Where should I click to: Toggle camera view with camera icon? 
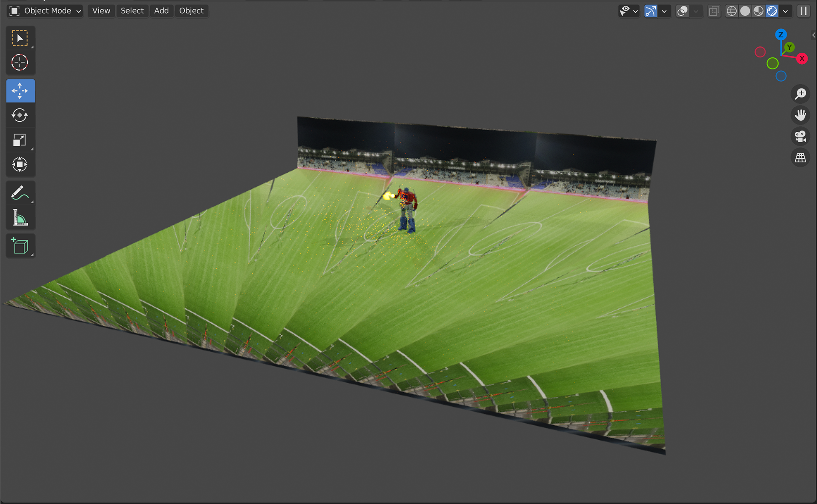tap(800, 137)
